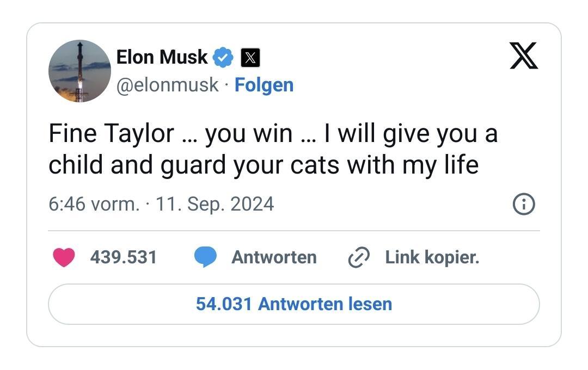
Task: Click the "11. Sep. 2024" date
Action: (x=215, y=204)
